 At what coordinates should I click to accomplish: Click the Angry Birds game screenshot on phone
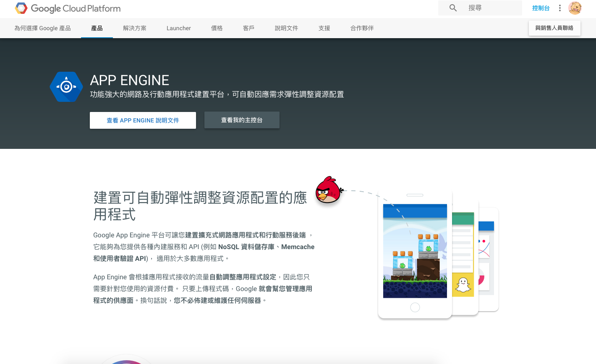[x=415, y=251]
